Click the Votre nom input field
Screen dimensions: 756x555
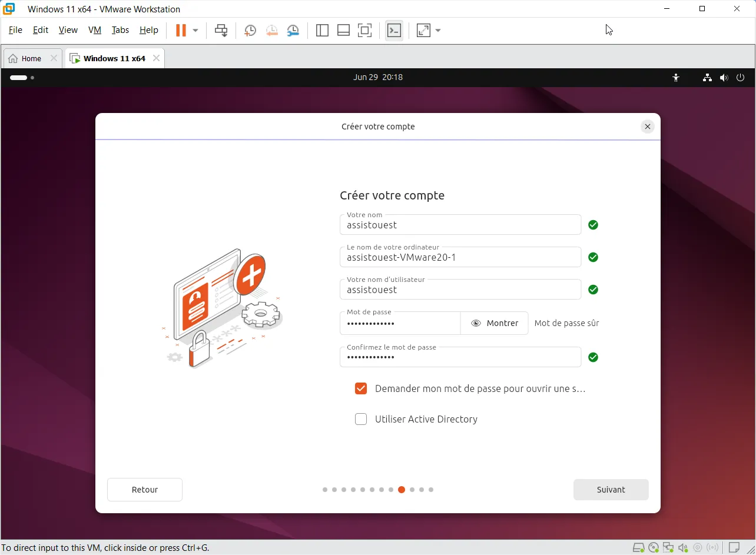coord(460,225)
